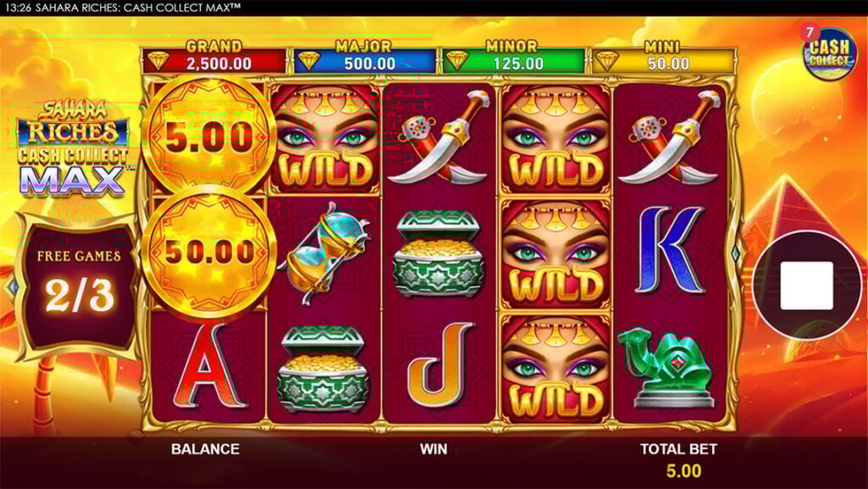Stop the spin with the square button
The image size is (868, 489).
click(807, 286)
